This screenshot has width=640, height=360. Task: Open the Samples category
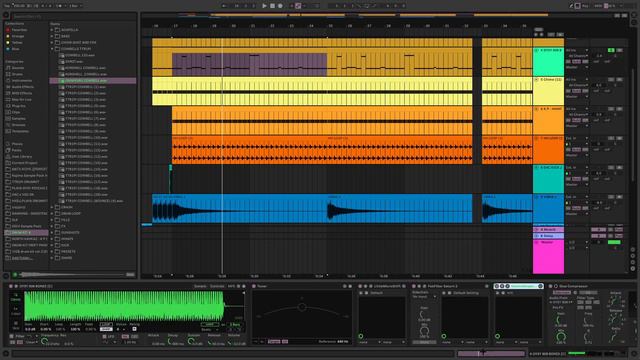click(x=18, y=118)
